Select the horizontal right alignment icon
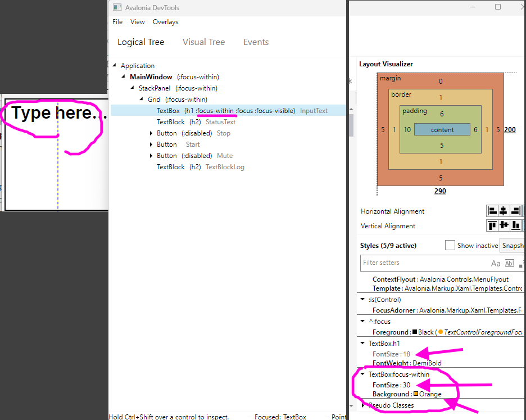Viewport: 526px width, 420px height. pyautogui.click(x=516, y=211)
